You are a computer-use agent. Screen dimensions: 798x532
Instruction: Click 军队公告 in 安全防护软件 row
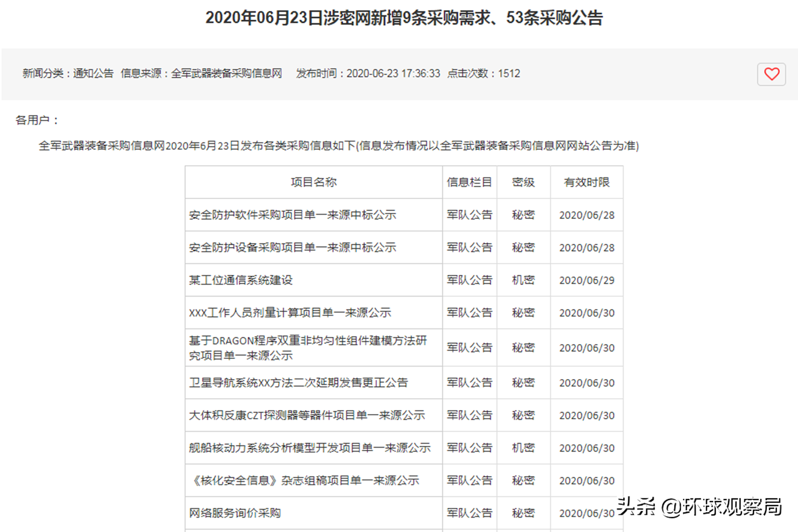pos(470,215)
